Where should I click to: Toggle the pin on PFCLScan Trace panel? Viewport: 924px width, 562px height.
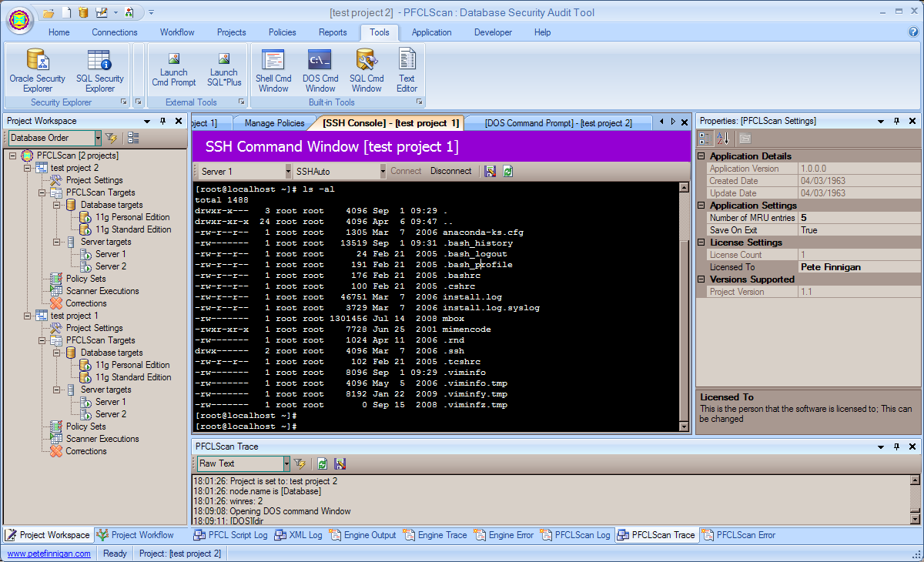tap(896, 447)
